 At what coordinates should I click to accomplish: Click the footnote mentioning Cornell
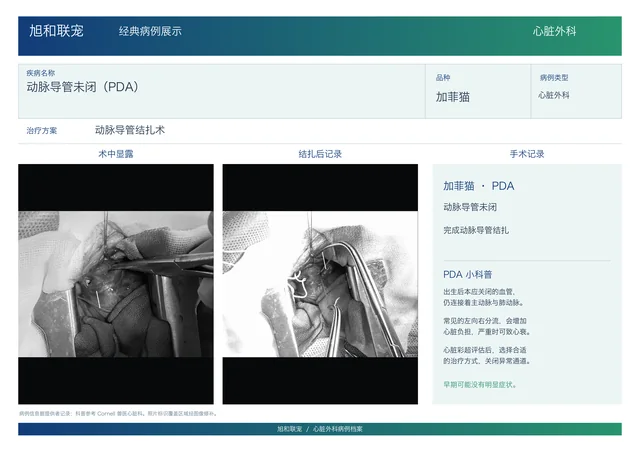(118, 414)
